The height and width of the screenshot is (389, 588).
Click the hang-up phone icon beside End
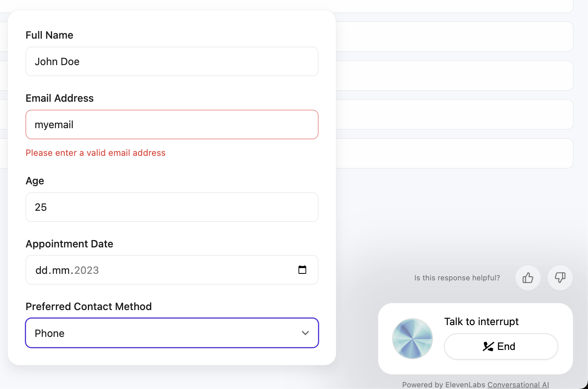click(488, 346)
